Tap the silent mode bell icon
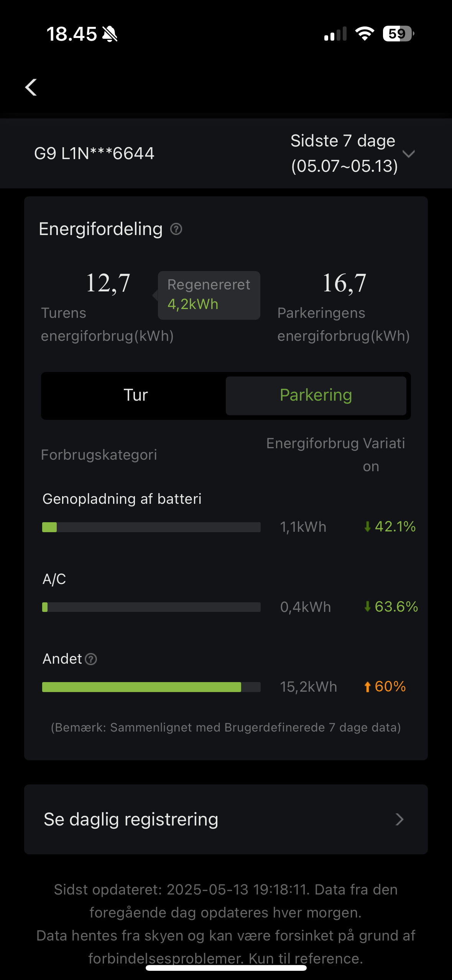Viewport: 452px width, 980px height. (110, 35)
